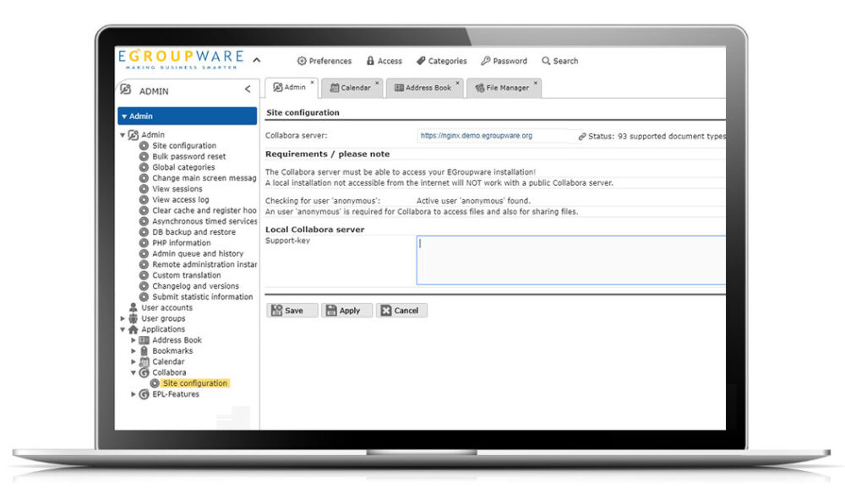Screen dimensions: 845x504
Task: Click the link icon beside Status
Action: (582, 136)
